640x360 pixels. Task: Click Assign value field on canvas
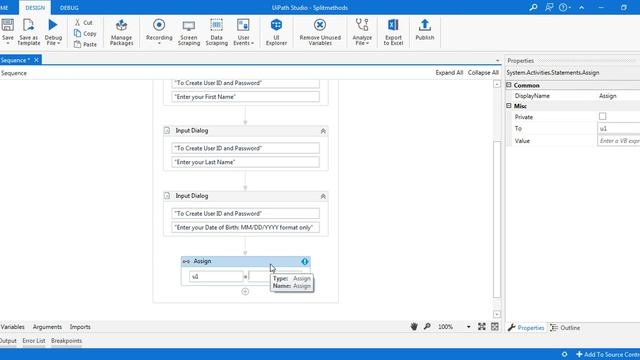pyautogui.click(x=259, y=276)
